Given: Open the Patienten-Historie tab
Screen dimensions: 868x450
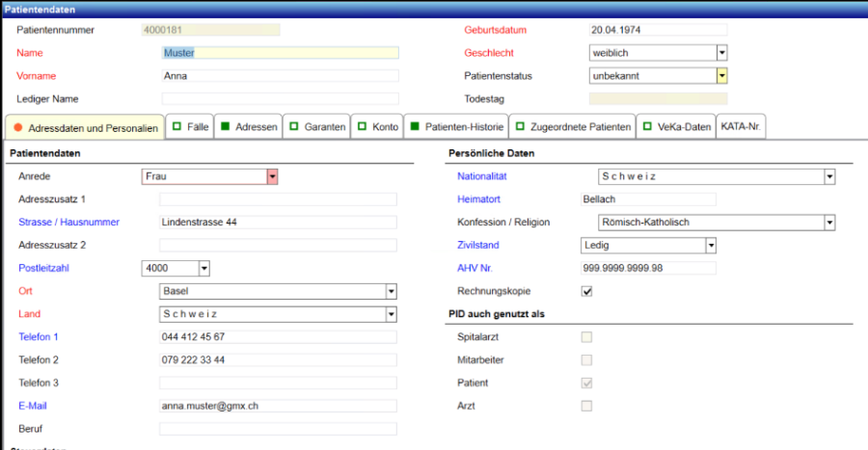Looking at the screenshot, I should coord(454,127).
